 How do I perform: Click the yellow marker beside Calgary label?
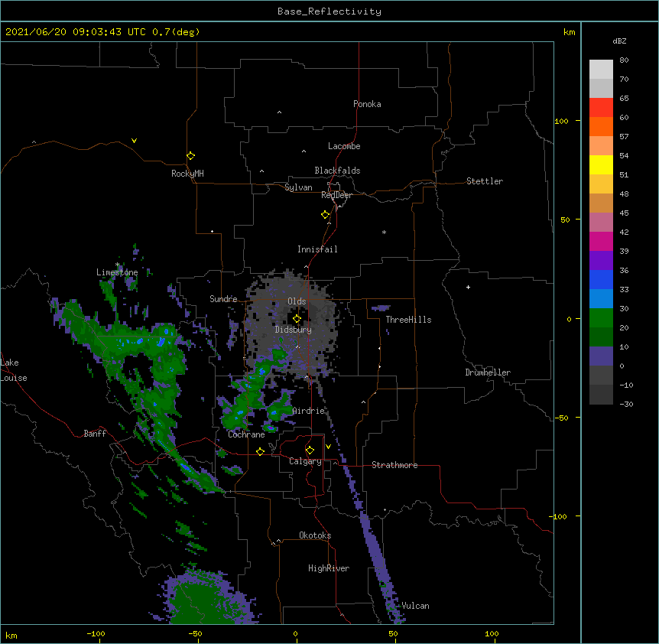click(x=310, y=450)
